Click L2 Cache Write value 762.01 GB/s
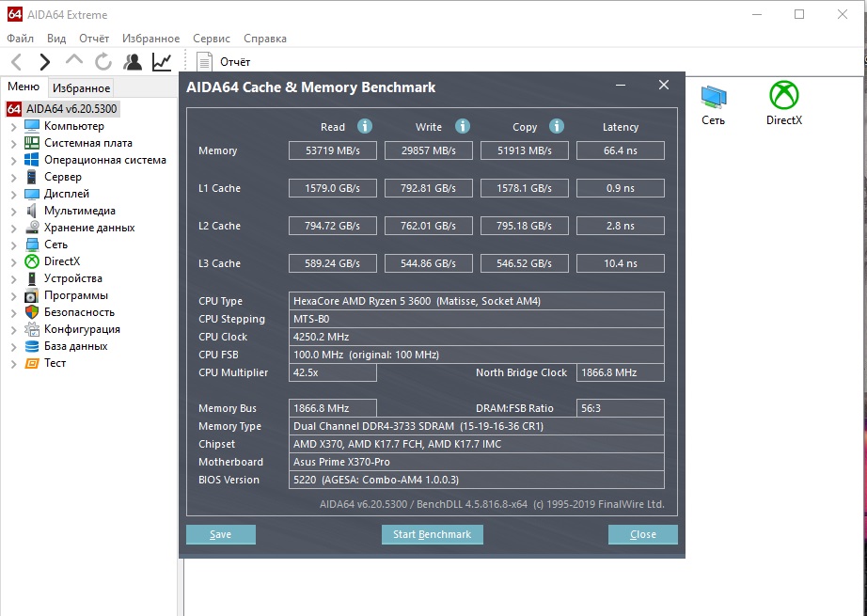The width and height of the screenshot is (867, 616). click(x=429, y=226)
